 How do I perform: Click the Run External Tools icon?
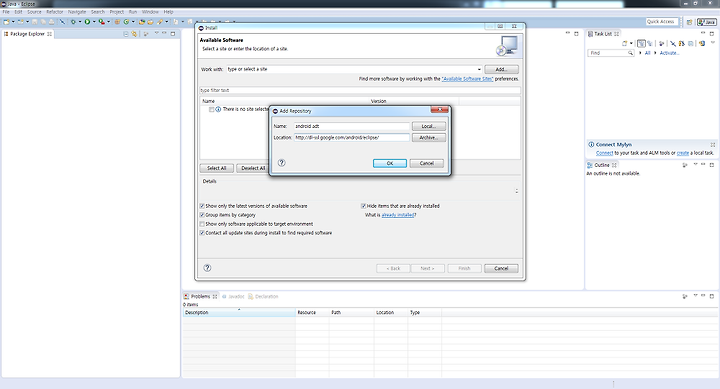pos(101,22)
